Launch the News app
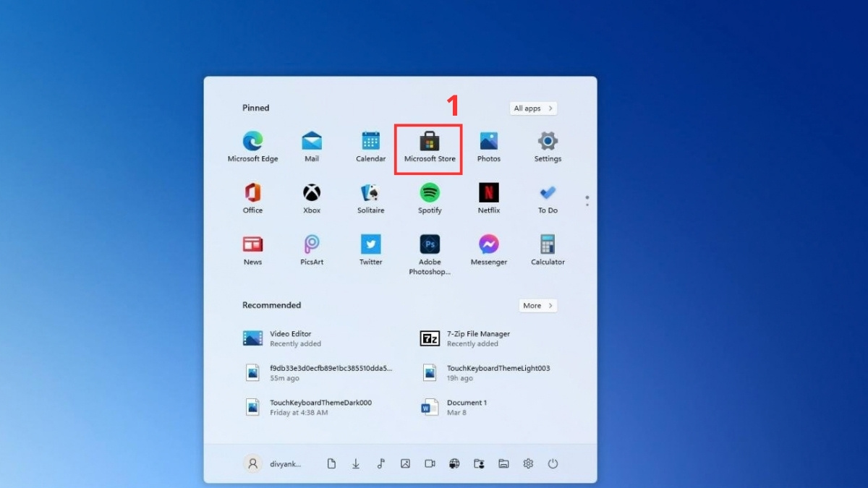 coord(252,250)
